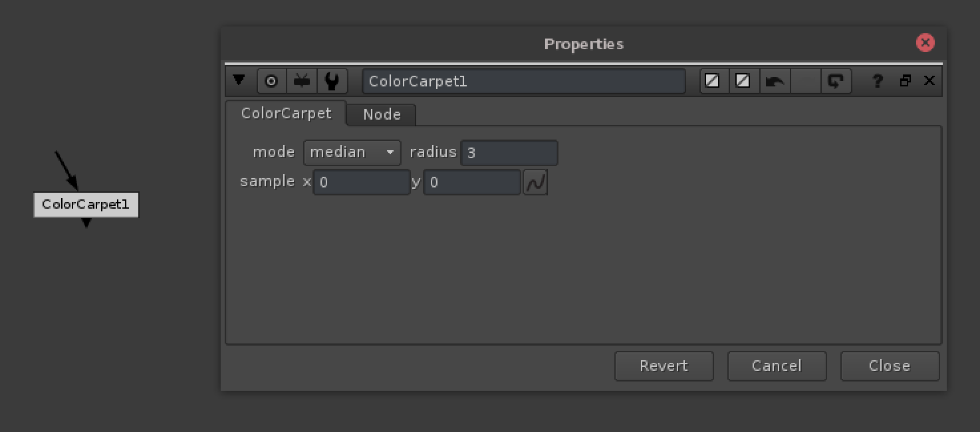Image resolution: width=980 pixels, height=432 pixels.
Task: Collapse the properties panel with the triangle
Action: pyautogui.click(x=239, y=80)
